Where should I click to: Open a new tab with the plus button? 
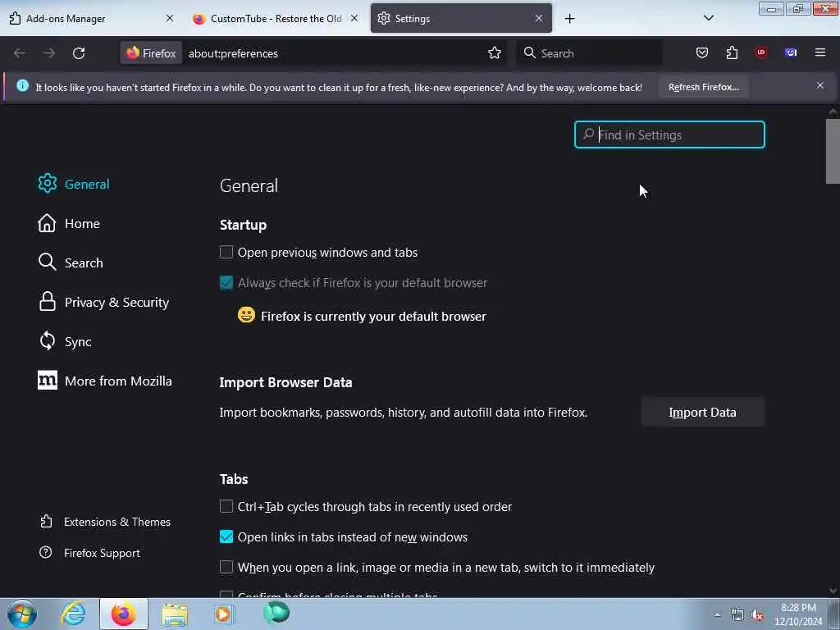[569, 19]
